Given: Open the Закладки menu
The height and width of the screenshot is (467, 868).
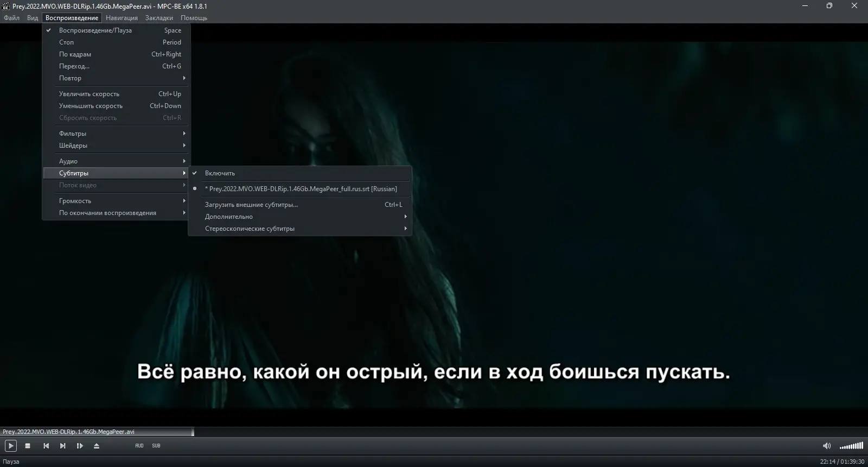Looking at the screenshot, I should pyautogui.click(x=159, y=18).
